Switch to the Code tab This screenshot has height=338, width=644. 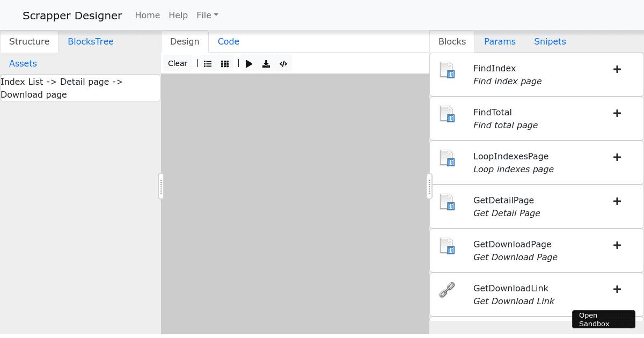[x=228, y=41]
